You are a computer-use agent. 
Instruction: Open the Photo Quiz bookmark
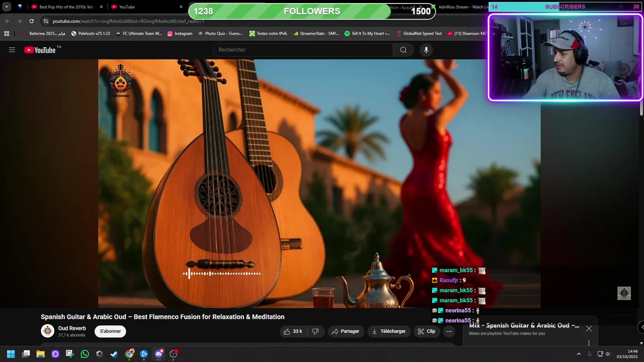click(x=220, y=34)
